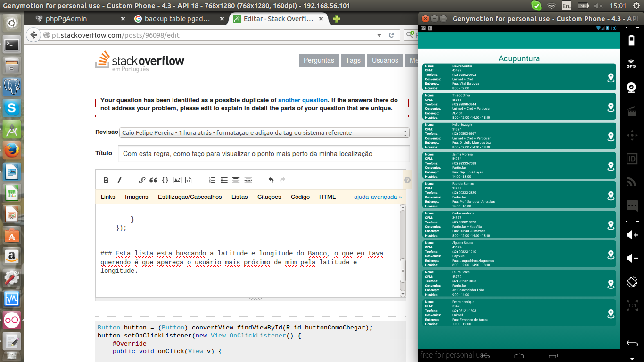This screenshot has width=644, height=362.
Task: Toggle bold formatting in the editor
Action: 106,180
